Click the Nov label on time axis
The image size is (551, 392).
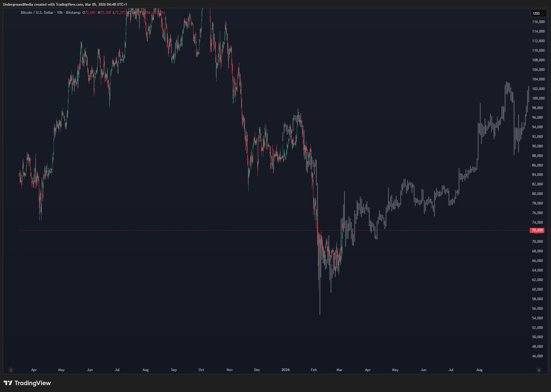pos(230,369)
